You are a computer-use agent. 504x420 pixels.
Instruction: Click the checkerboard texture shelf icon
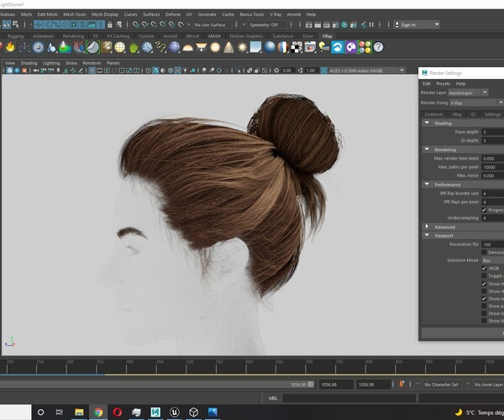click(297, 48)
